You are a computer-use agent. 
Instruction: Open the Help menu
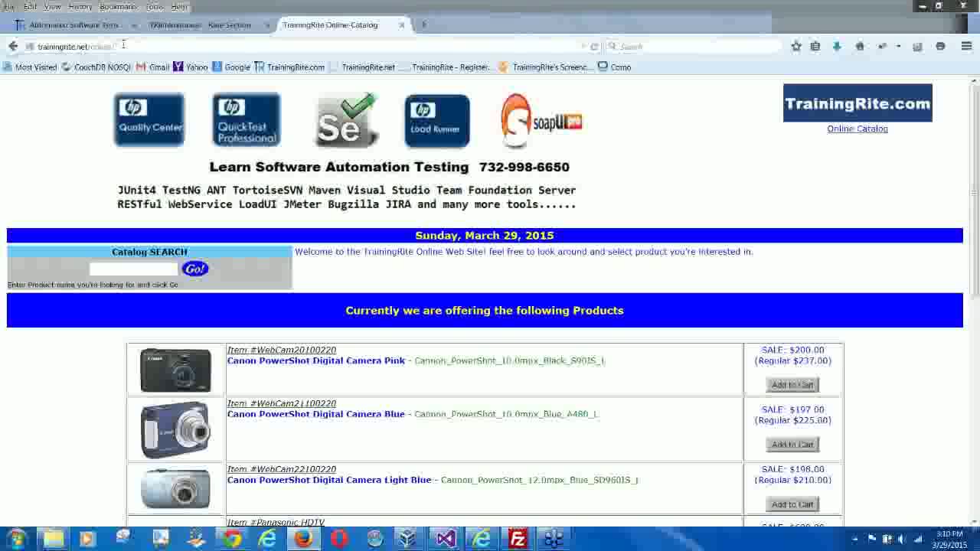(x=179, y=6)
